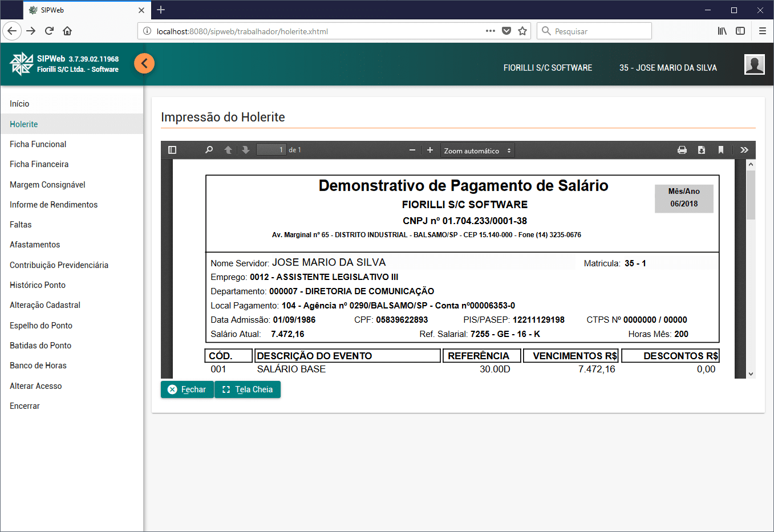Zoom out the PDF document

[x=412, y=150]
